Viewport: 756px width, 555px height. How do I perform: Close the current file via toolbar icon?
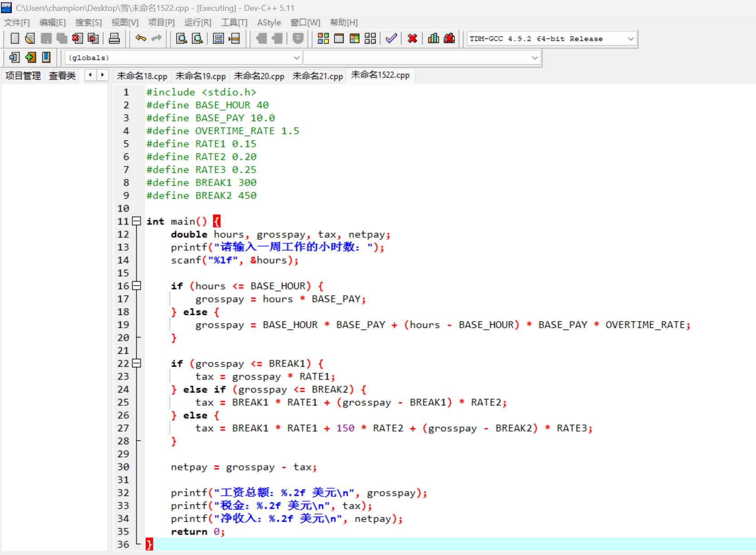tap(77, 39)
